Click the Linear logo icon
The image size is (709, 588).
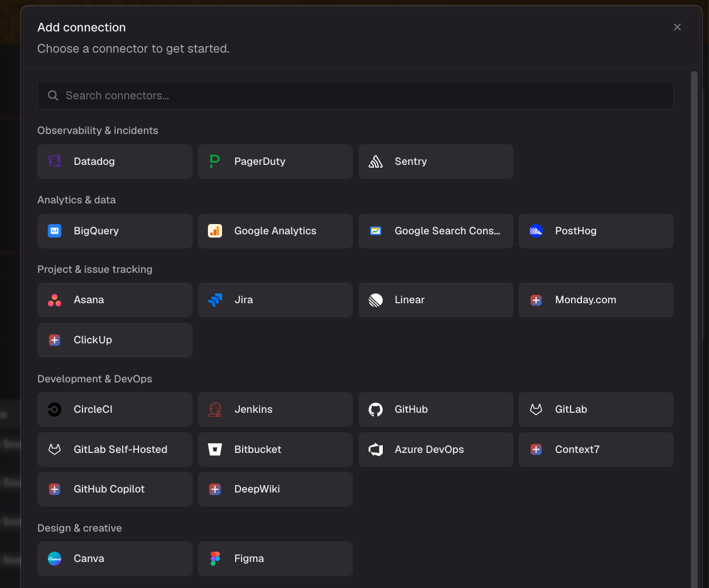(376, 300)
